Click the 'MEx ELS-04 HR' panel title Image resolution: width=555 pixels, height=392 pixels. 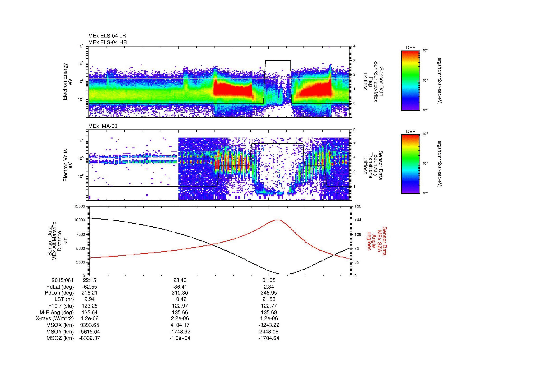tap(107, 42)
